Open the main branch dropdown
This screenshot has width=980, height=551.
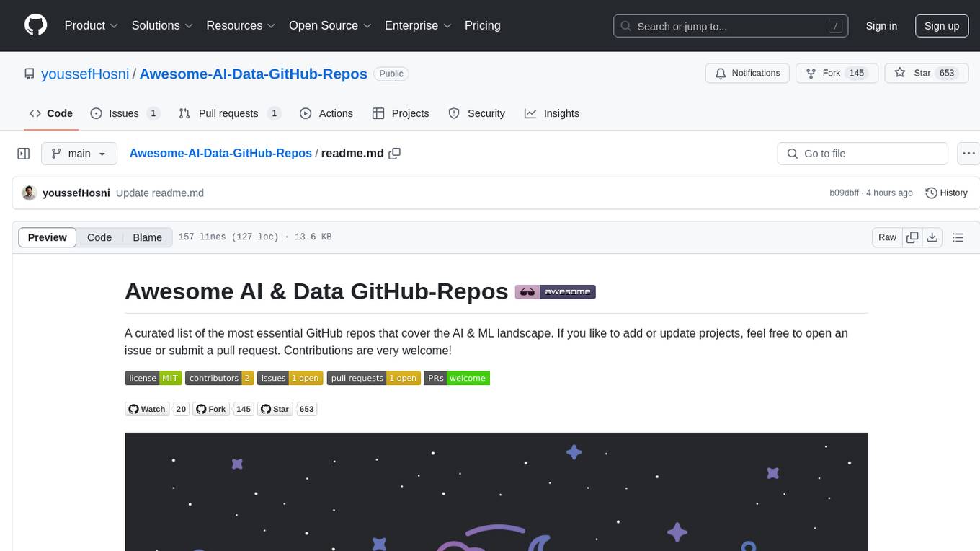79,154
